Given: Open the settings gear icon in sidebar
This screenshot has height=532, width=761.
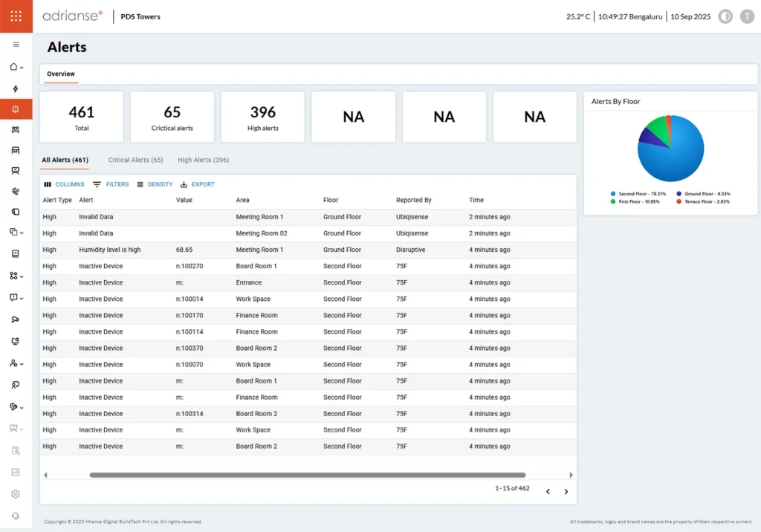Looking at the screenshot, I should [16, 493].
